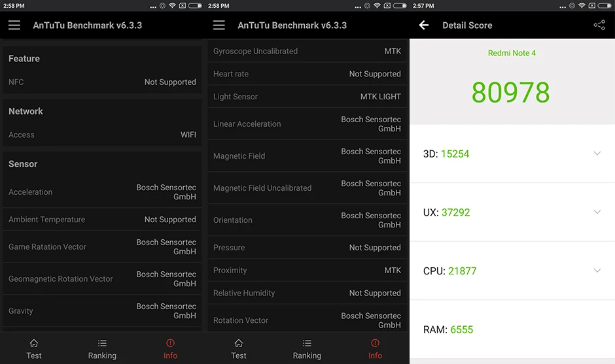The height and width of the screenshot is (364, 615).
Task: Tap the Heart rate row
Action: (307, 74)
